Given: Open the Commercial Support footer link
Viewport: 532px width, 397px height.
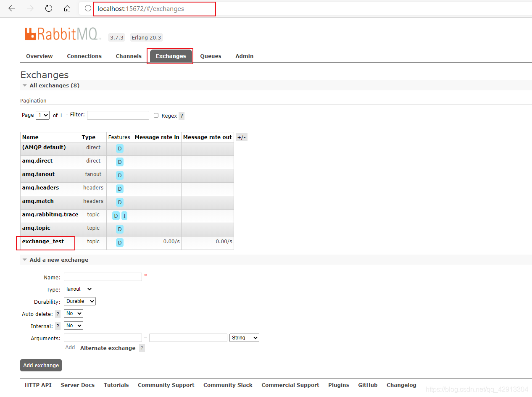Looking at the screenshot, I should coord(290,385).
